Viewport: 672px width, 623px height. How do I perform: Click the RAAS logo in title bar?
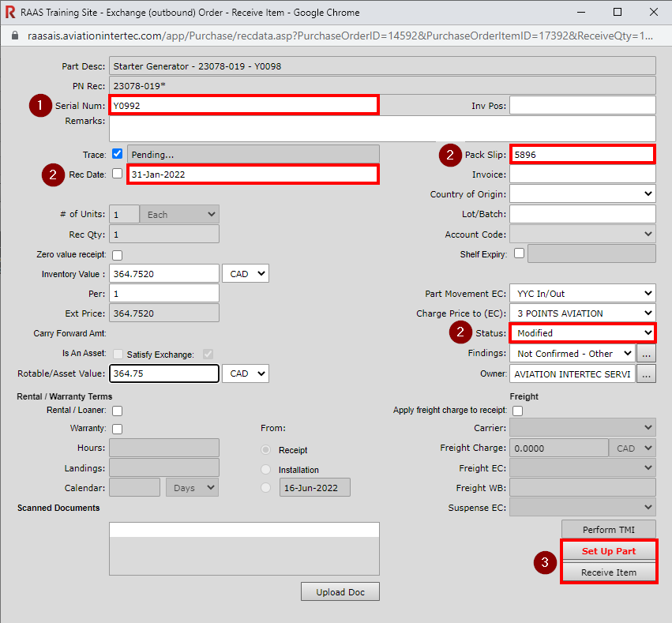click(x=11, y=13)
